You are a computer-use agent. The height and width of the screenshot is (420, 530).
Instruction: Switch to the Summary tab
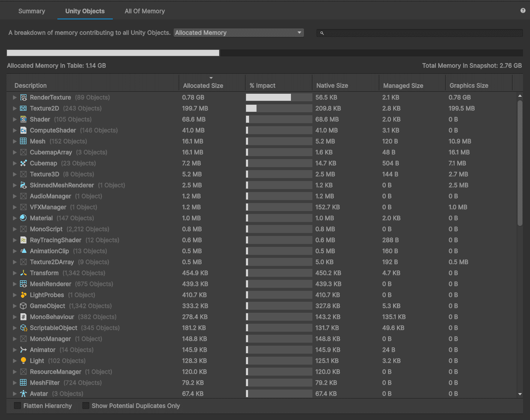point(31,11)
